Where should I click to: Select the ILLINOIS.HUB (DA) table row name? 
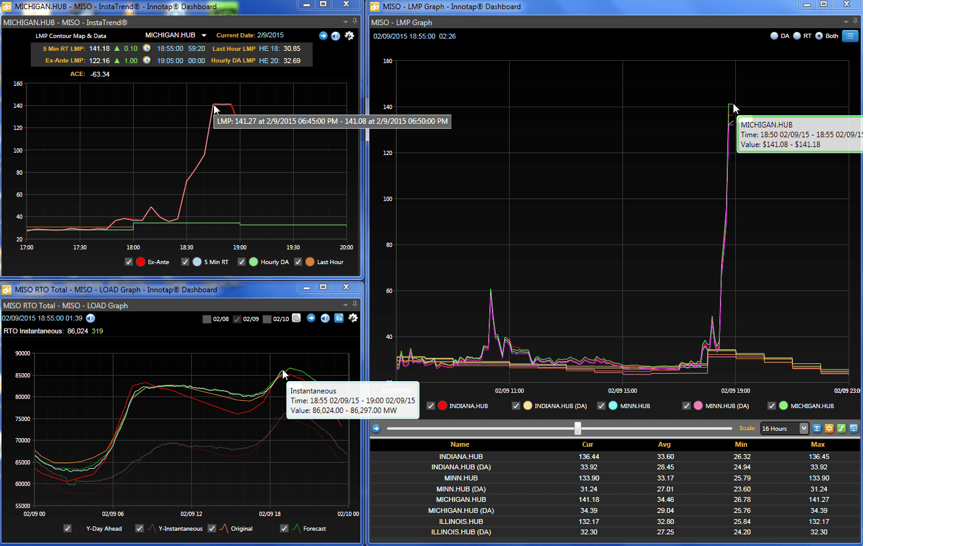click(461, 532)
